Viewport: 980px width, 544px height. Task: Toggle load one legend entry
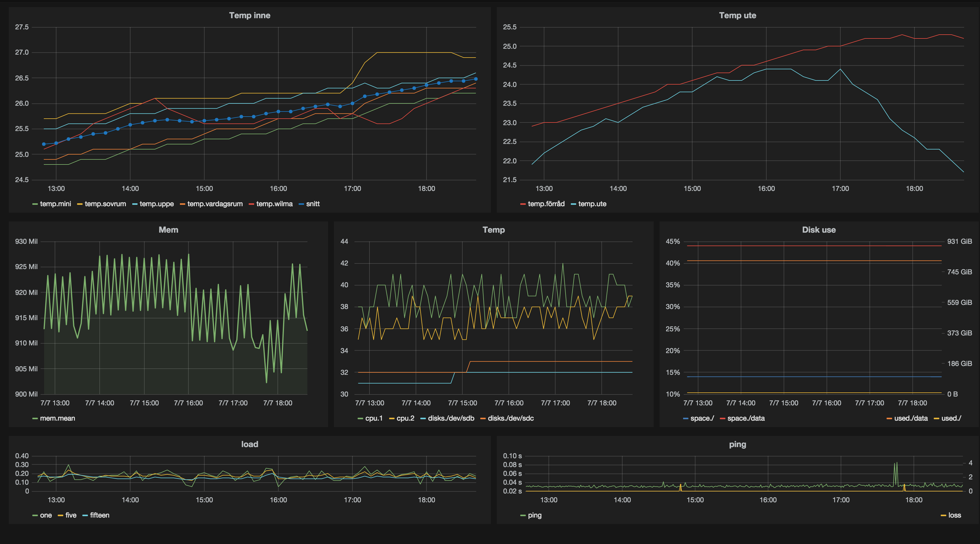pos(46,516)
